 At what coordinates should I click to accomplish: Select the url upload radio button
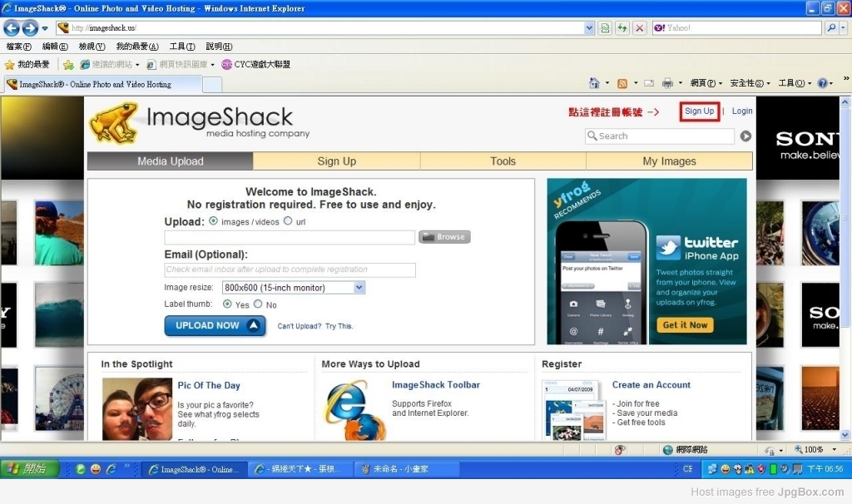pos(288,221)
